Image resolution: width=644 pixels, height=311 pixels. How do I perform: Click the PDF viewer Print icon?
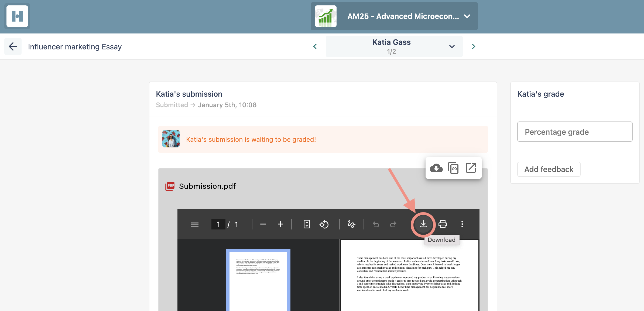click(443, 224)
